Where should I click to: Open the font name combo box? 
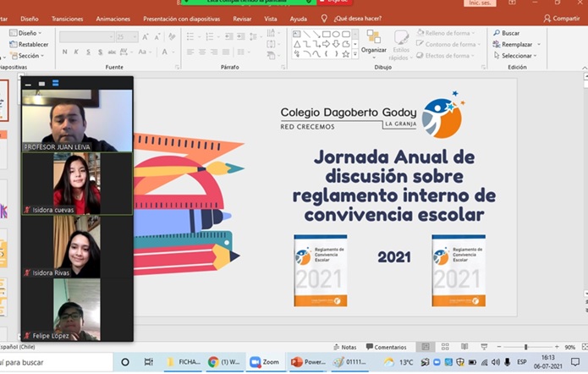(x=86, y=36)
